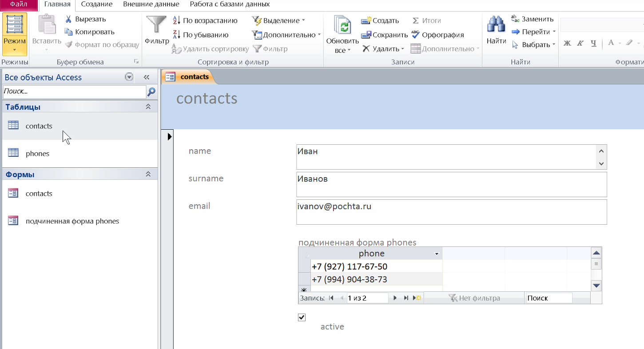Create new blank record in subform navigator
The width and height of the screenshot is (644, 349).
tap(417, 298)
